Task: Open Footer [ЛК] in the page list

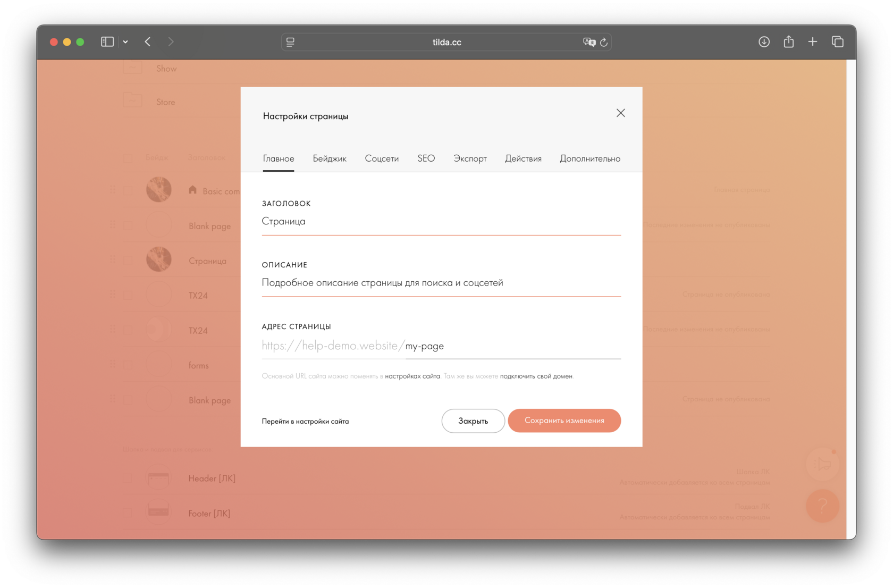Action: [x=209, y=514]
